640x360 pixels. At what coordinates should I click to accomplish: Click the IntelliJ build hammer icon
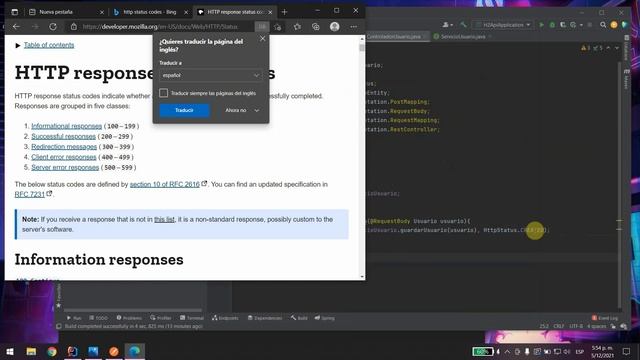point(463,25)
